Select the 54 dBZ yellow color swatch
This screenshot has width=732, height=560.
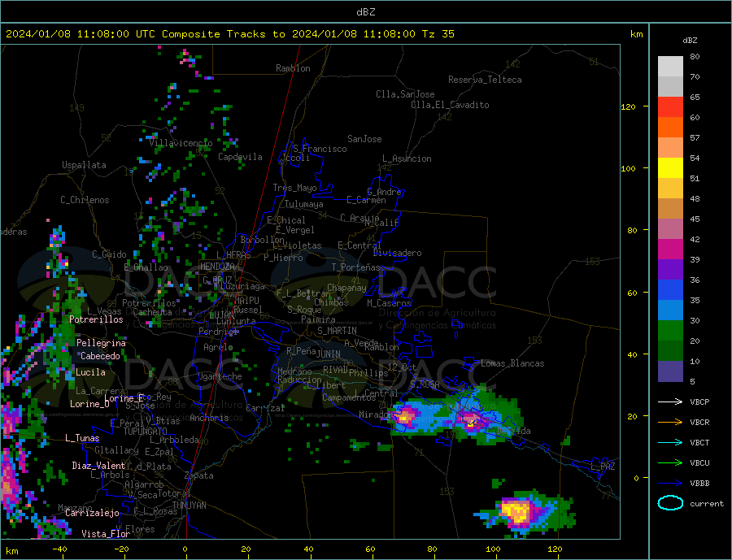tap(670, 168)
